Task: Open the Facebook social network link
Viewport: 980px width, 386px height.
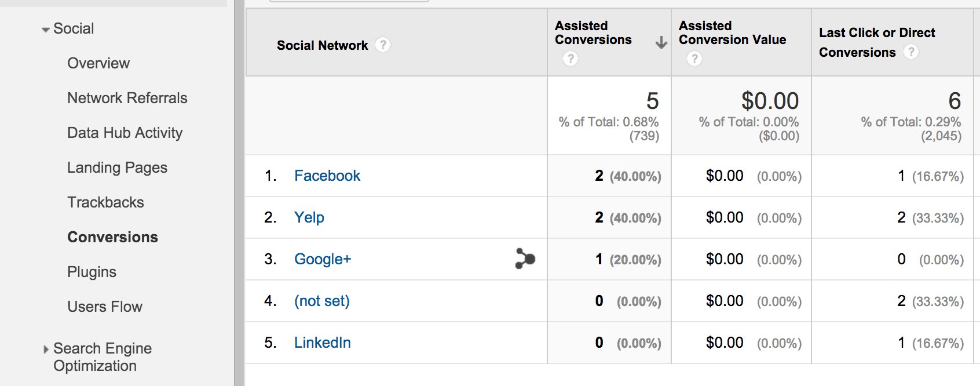Action: [327, 176]
